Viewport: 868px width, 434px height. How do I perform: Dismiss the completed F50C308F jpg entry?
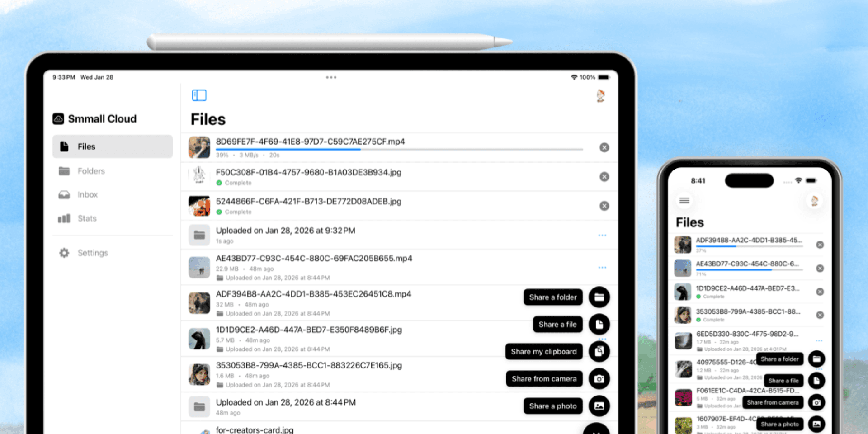[604, 176]
